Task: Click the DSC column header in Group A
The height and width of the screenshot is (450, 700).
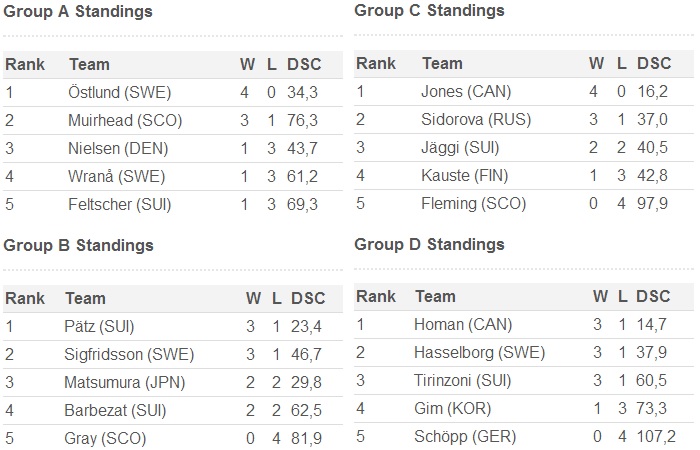Action: [304, 64]
